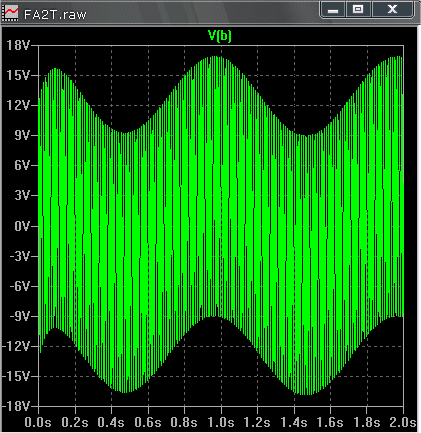Click the 0.8s time axis label
The width and height of the screenshot is (421, 433).
(x=184, y=423)
